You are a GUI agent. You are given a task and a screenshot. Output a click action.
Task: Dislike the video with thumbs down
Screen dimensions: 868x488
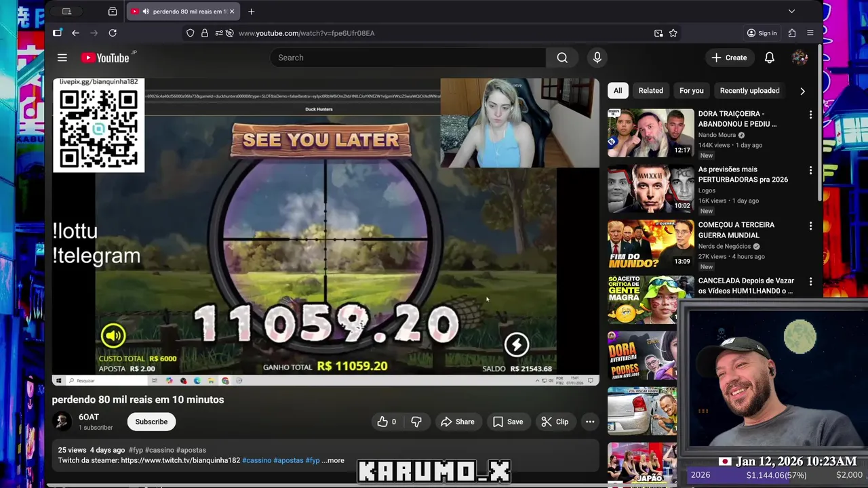[x=416, y=422]
